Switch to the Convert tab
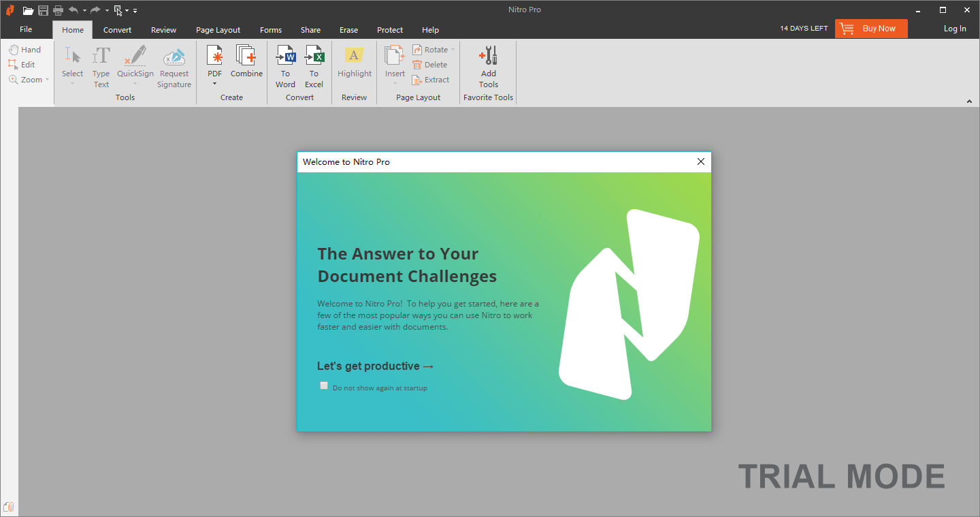The image size is (980, 517). 118,30
